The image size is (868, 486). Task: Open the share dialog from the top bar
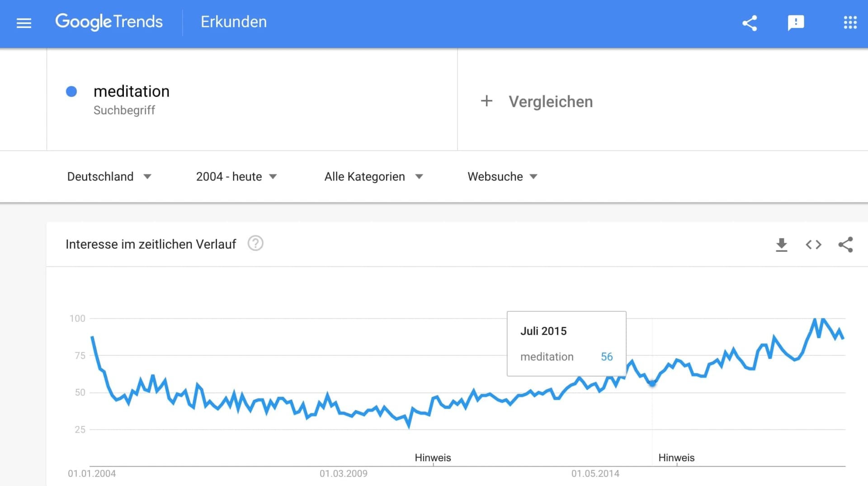(750, 23)
